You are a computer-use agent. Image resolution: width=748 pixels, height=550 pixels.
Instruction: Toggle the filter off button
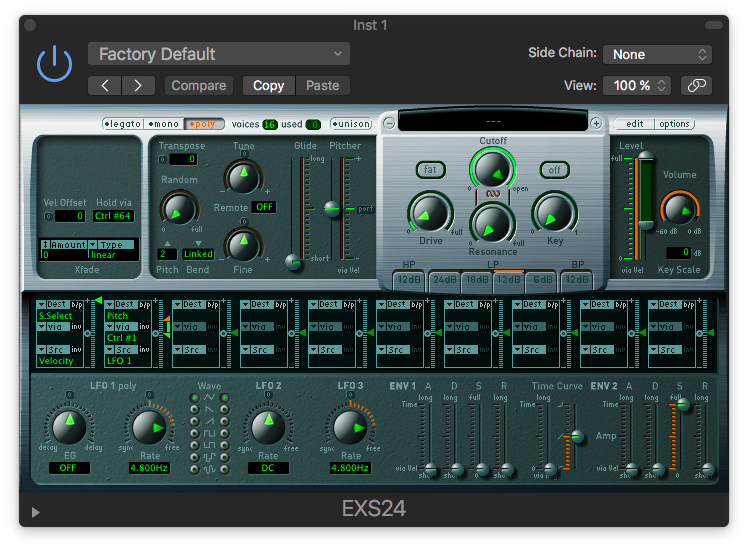(x=554, y=170)
